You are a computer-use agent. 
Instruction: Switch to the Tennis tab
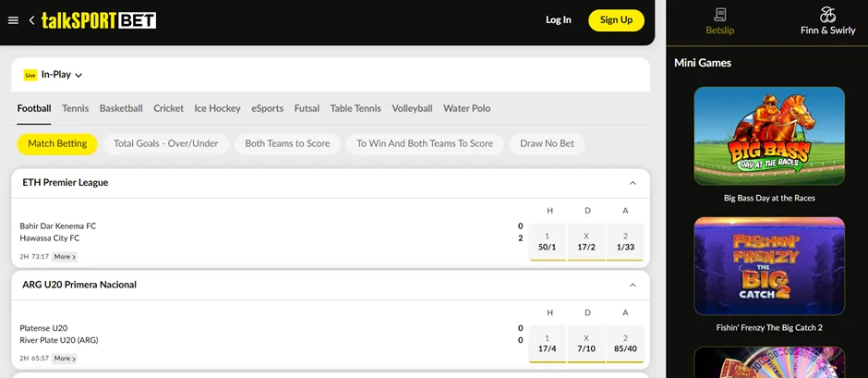pyautogui.click(x=76, y=109)
